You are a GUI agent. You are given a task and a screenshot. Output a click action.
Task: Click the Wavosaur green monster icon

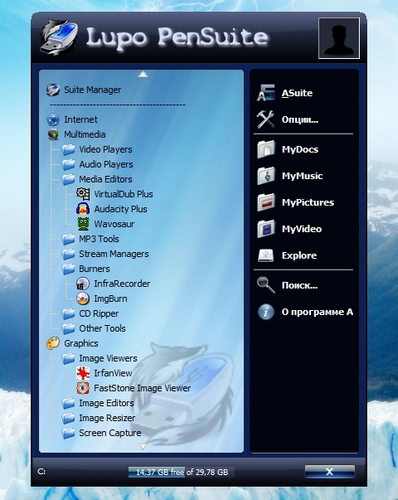coord(83,224)
